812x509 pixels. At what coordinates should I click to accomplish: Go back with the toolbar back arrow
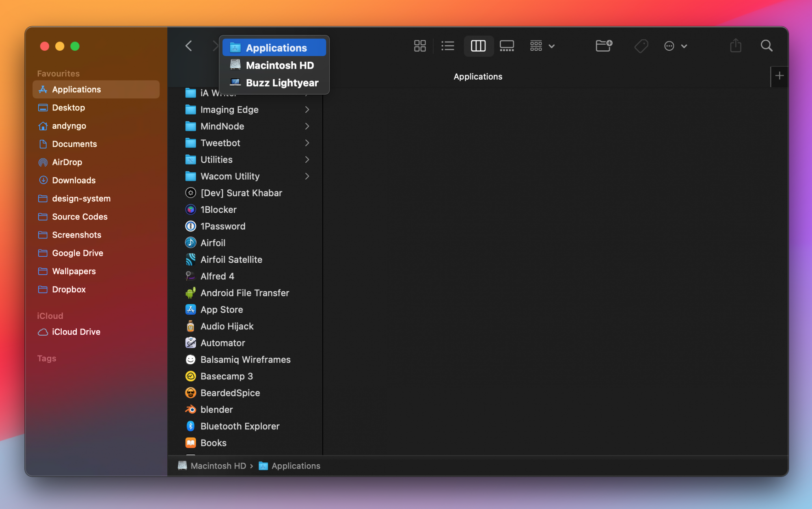pos(189,46)
